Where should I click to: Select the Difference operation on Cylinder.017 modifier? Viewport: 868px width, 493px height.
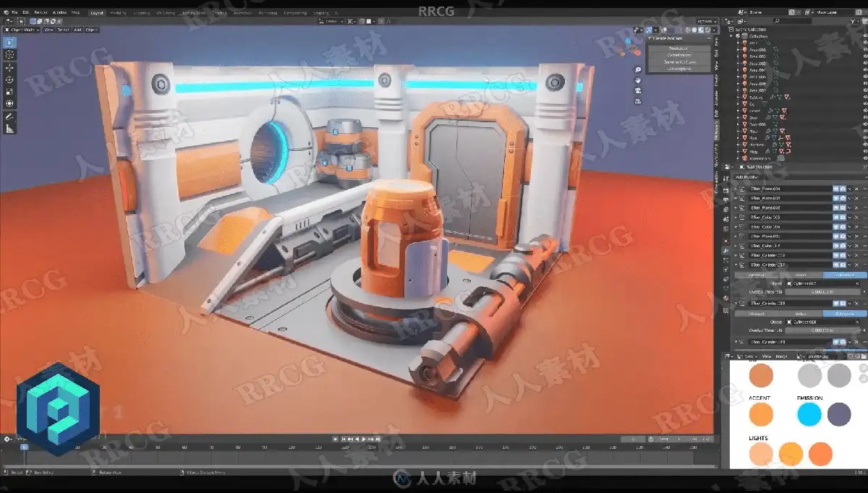coord(843,275)
